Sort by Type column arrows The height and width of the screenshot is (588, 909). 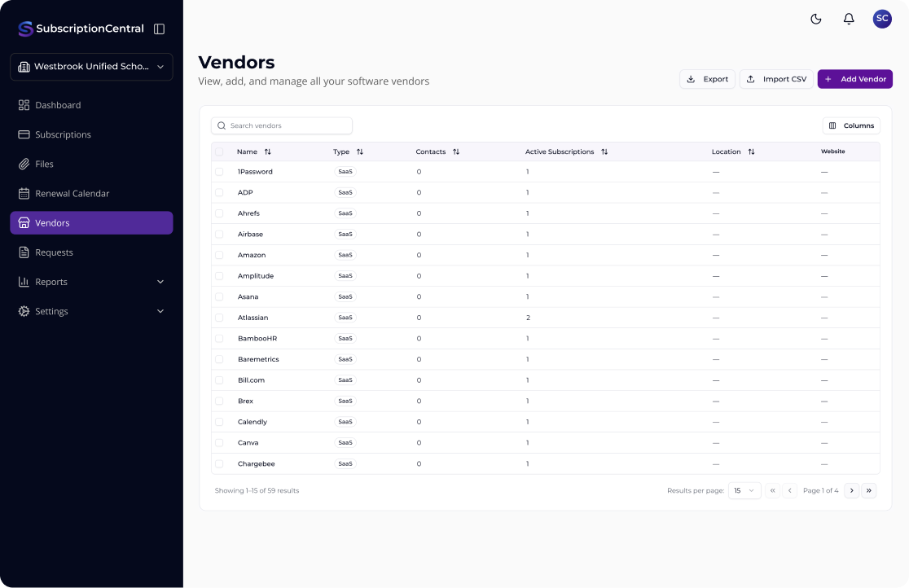359,152
